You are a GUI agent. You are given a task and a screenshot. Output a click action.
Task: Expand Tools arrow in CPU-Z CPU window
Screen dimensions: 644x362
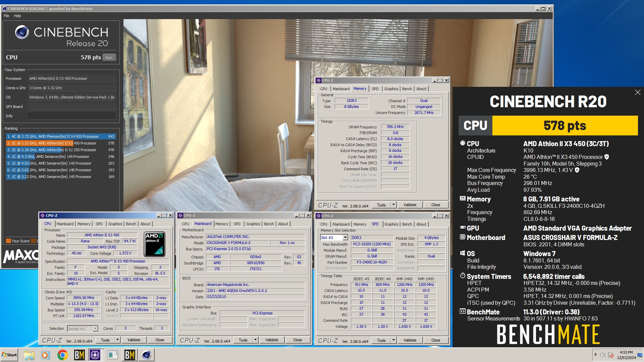tap(117, 340)
